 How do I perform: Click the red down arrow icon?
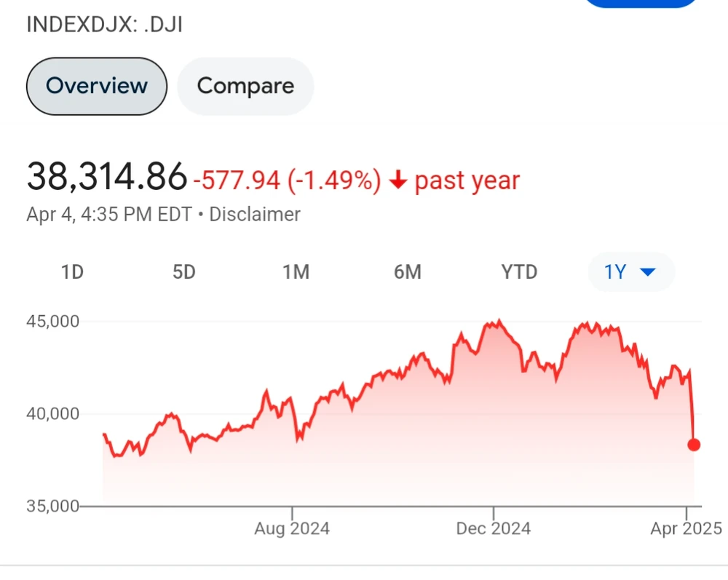[x=397, y=181]
